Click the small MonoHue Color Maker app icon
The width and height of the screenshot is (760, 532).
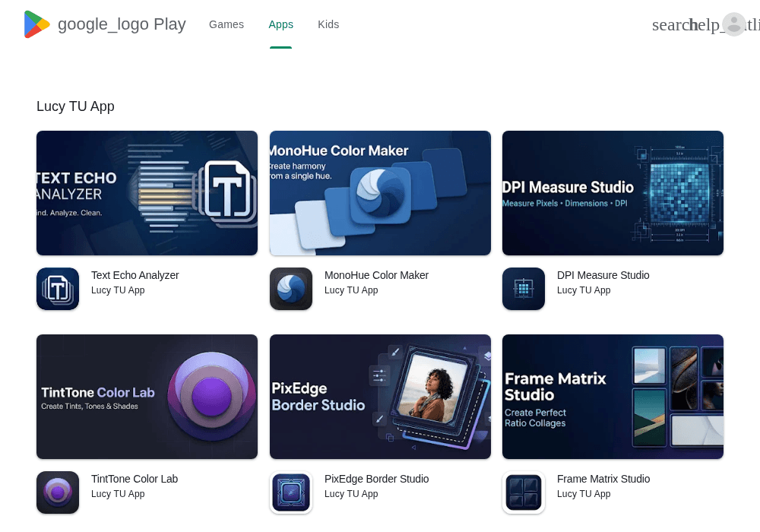point(291,289)
